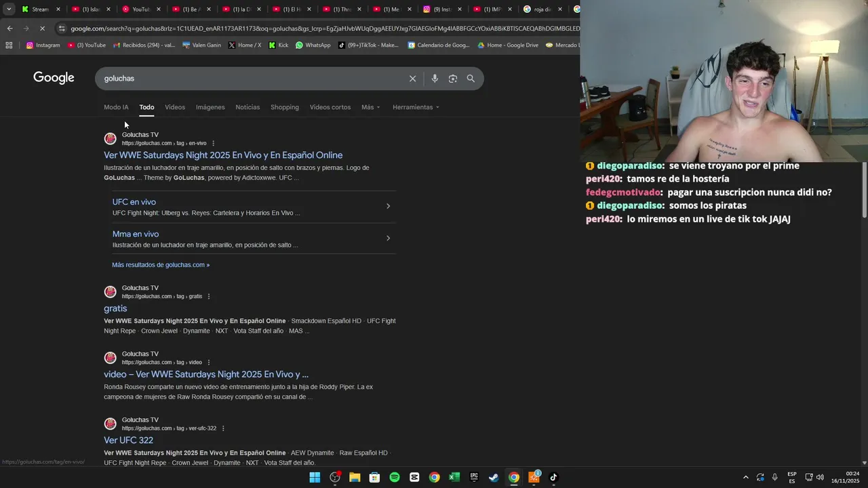The height and width of the screenshot is (488, 868).
Task: Select the Noticias search tab
Action: [248, 107]
